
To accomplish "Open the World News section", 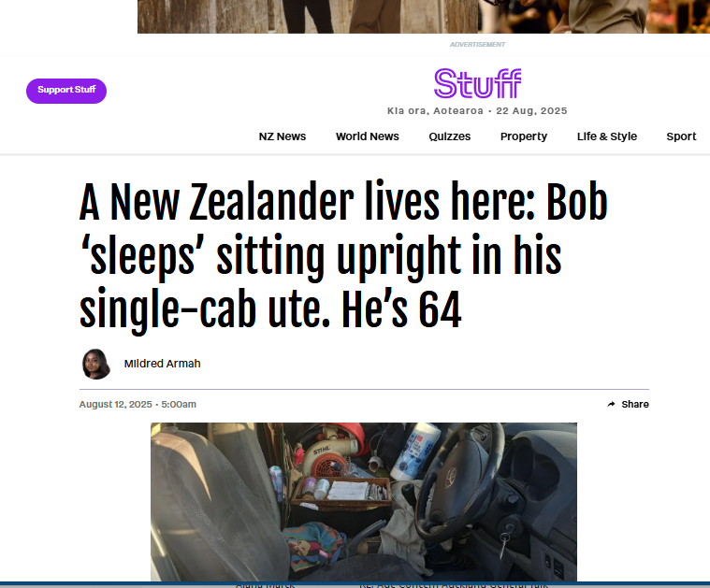I will point(368,136).
